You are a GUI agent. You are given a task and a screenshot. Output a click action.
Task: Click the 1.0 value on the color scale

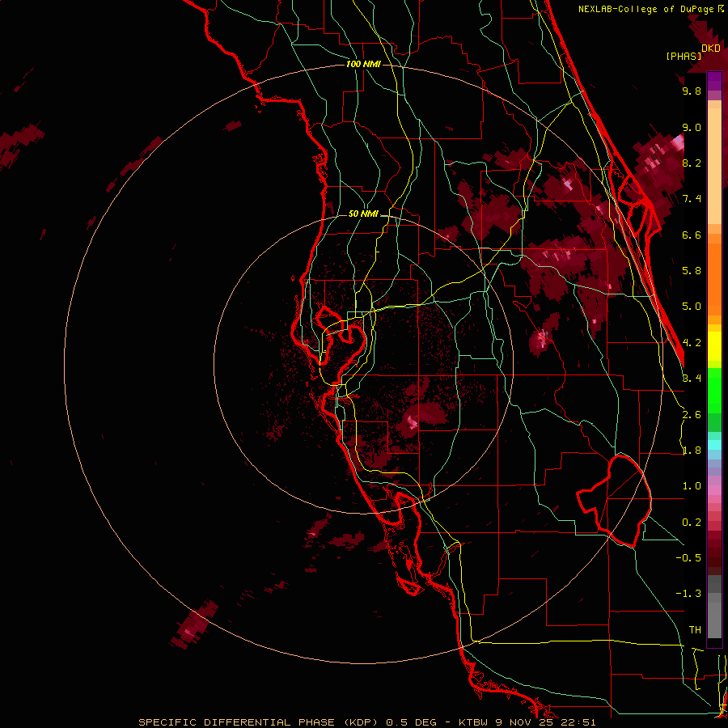[x=692, y=486]
